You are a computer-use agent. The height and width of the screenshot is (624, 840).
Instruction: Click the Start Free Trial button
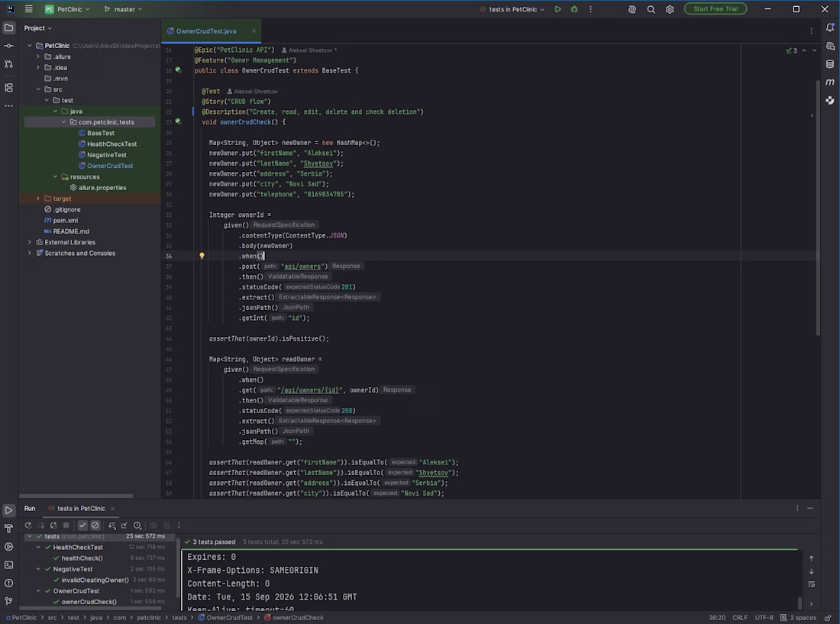[716, 9]
